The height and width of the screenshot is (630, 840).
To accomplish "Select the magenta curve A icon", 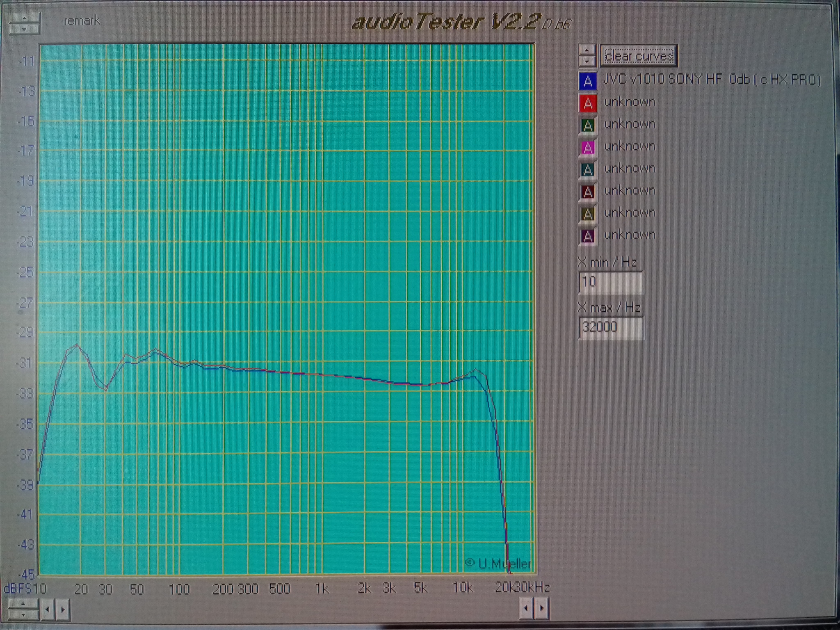I will [587, 147].
